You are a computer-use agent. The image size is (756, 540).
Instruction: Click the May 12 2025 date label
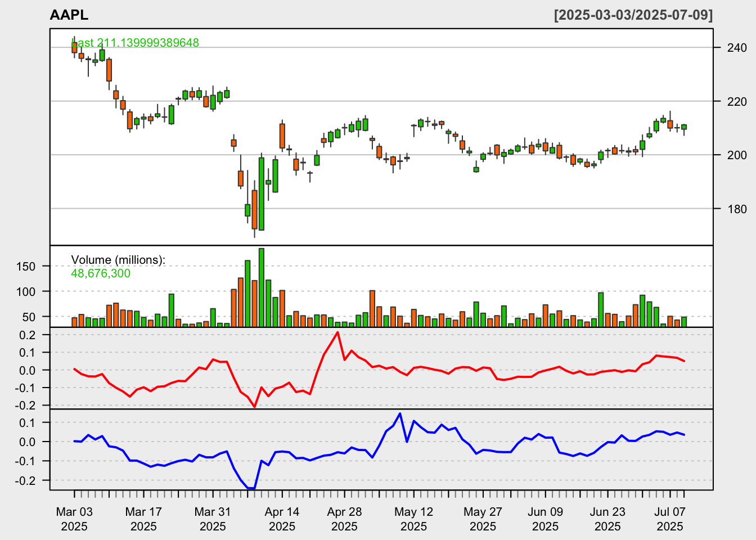[x=413, y=519]
